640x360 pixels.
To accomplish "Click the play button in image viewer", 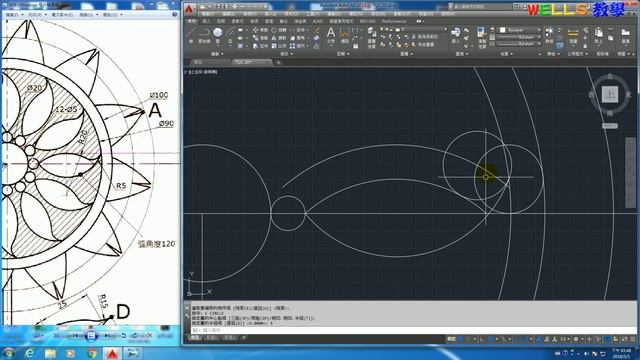I will tap(91, 336).
